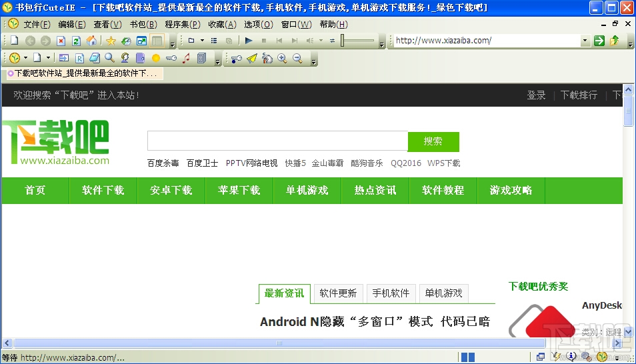Open the 书包(B) menu
The height and width of the screenshot is (364, 636).
click(x=143, y=25)
